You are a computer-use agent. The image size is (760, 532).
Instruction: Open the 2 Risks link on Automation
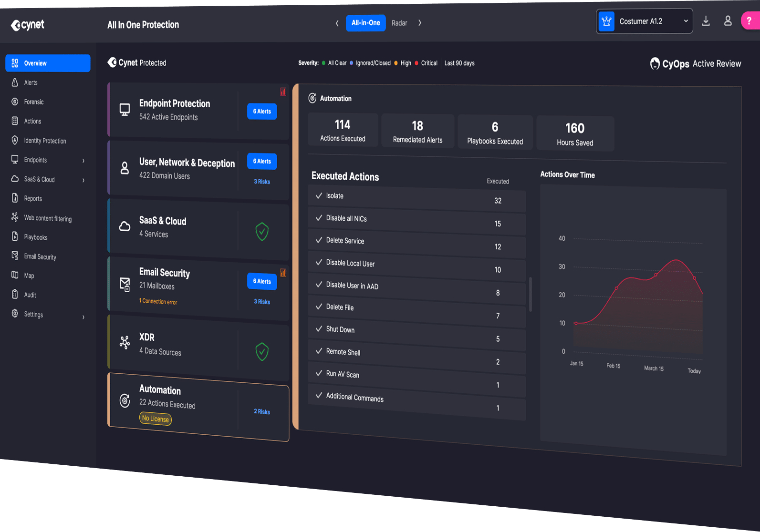coord(262,411)
